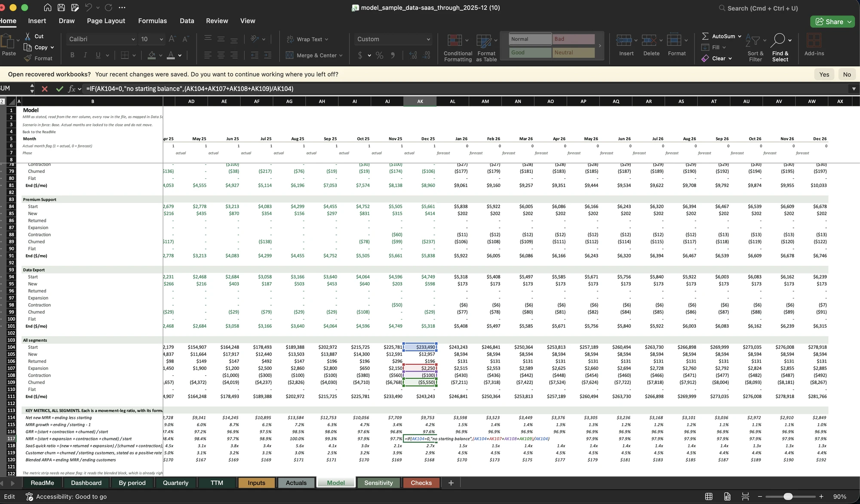Click Yes to open recovered workbooks
The image size is (860, 504).
(824, 74)
